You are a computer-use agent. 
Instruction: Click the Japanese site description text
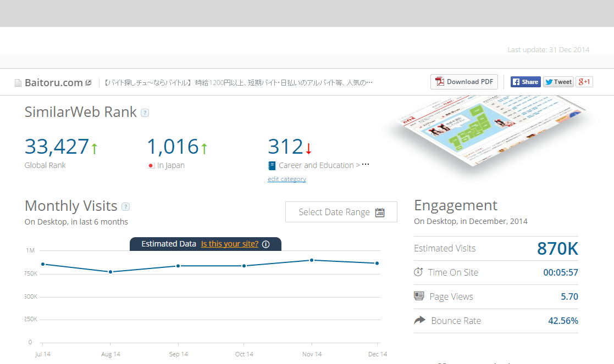[238, 82]
